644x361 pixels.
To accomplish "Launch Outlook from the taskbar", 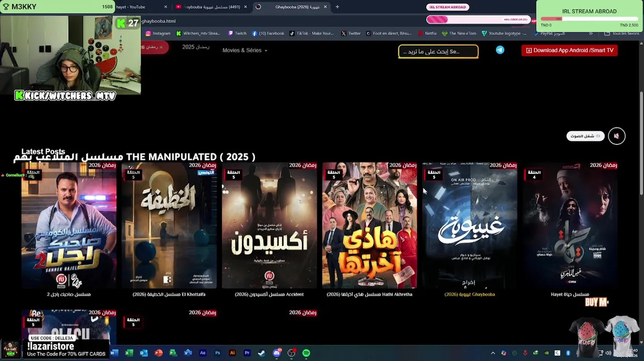I will [144, 353].
